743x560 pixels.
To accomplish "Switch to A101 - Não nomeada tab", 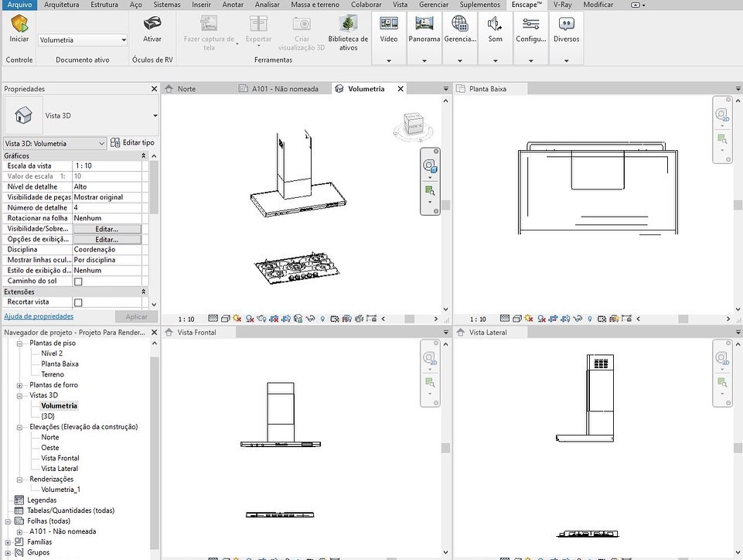I will click(x=285, y=89).
